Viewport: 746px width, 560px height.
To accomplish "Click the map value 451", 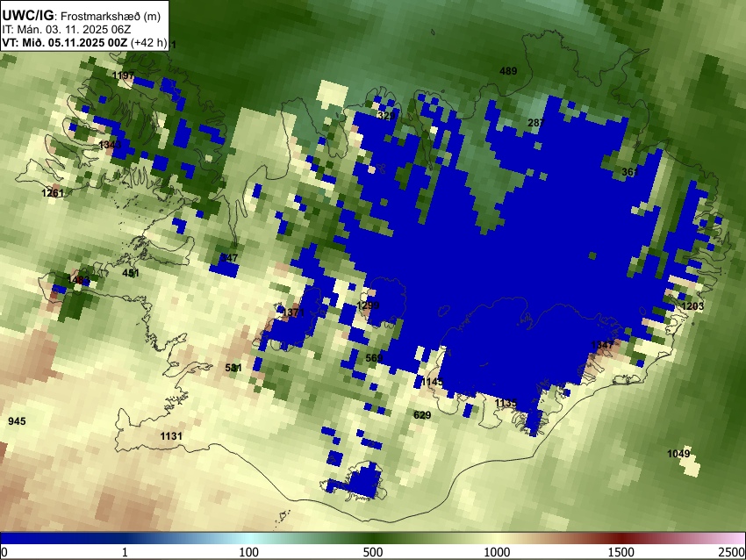I will (131, 273).
